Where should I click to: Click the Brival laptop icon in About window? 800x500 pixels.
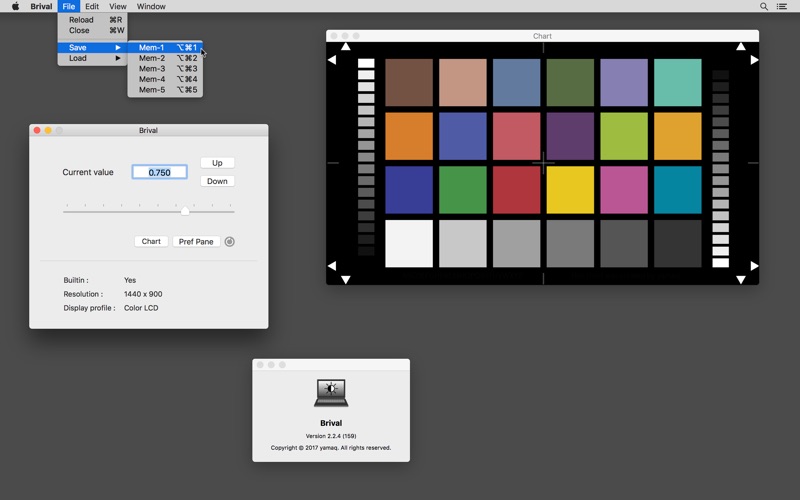click(x=331, y=393)
